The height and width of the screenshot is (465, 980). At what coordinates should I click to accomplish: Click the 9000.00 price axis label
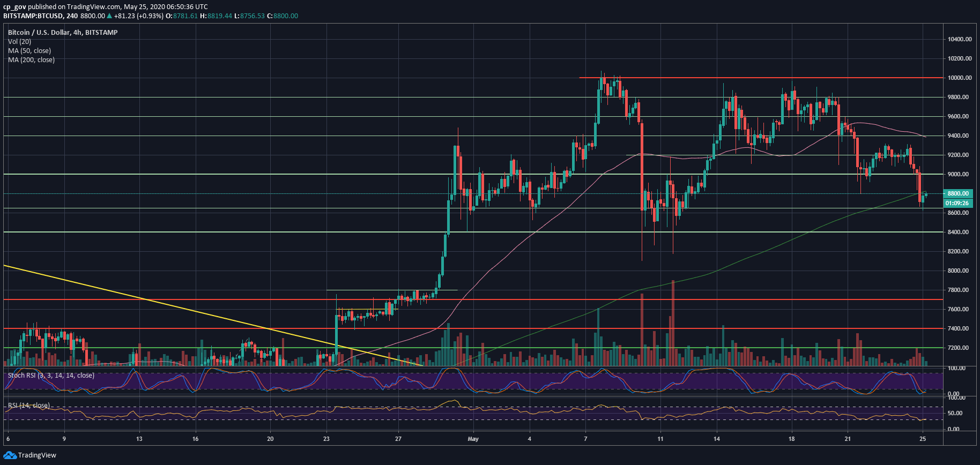(958, 174)
